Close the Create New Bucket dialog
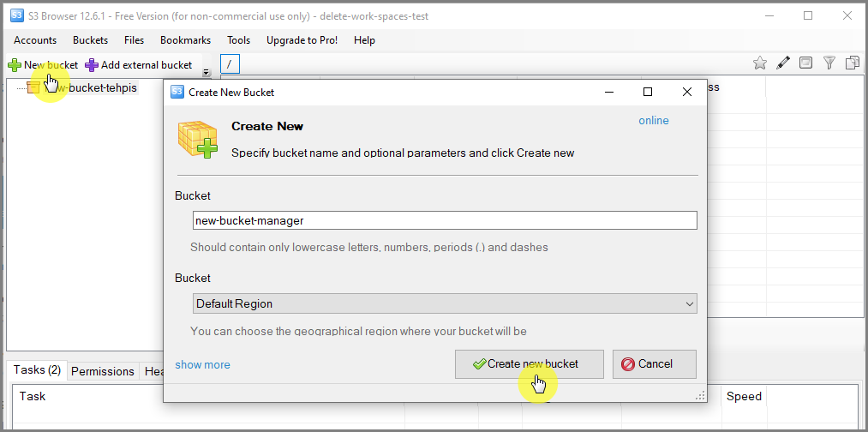Viewport: 868px width, 432px height. pos(687,92)
